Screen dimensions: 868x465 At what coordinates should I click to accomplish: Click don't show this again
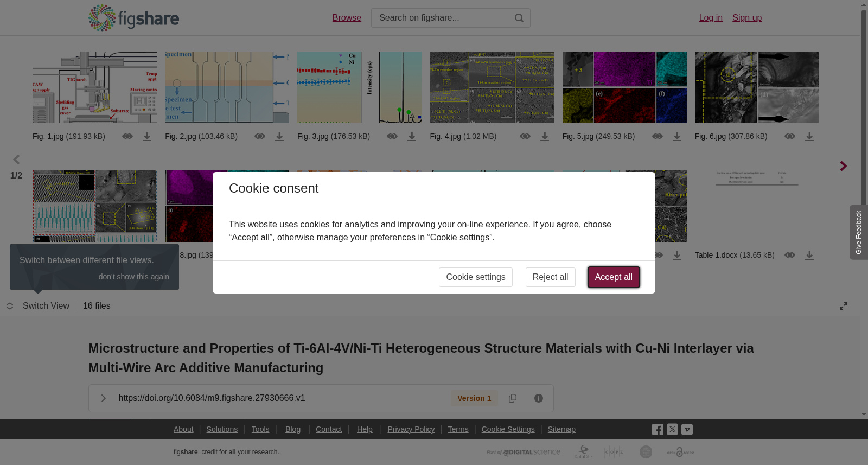133,277
